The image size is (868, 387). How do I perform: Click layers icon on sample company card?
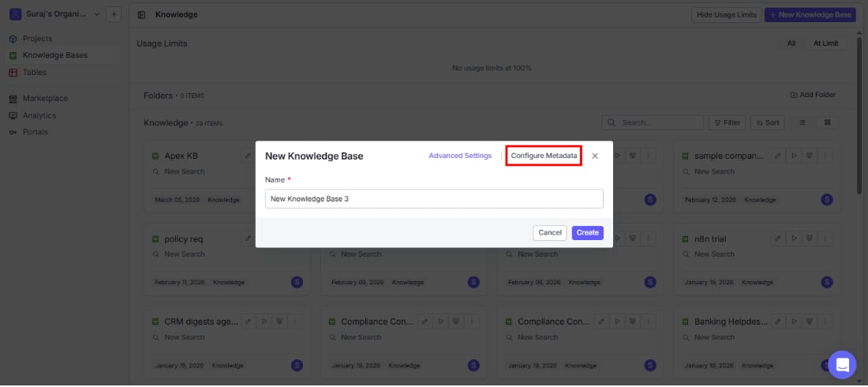pyautogui.click(x=810, y=156)
